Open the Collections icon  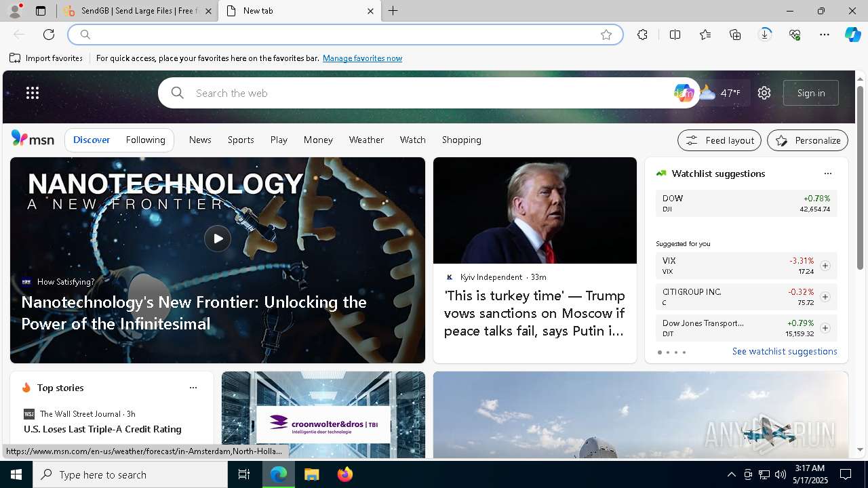pyautogui.click(x=735, y=35)
